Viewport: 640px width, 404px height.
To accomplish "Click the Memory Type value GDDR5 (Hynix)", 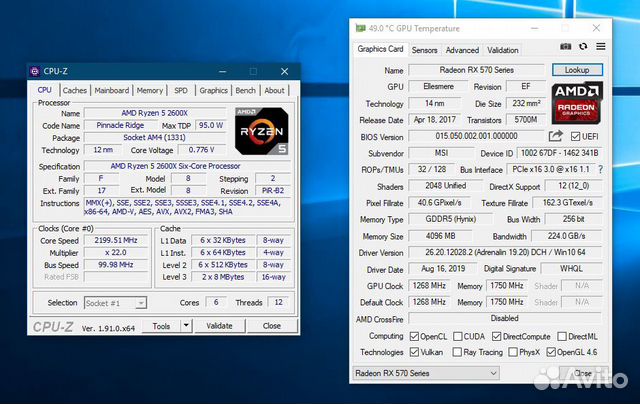I will (451, 219).
